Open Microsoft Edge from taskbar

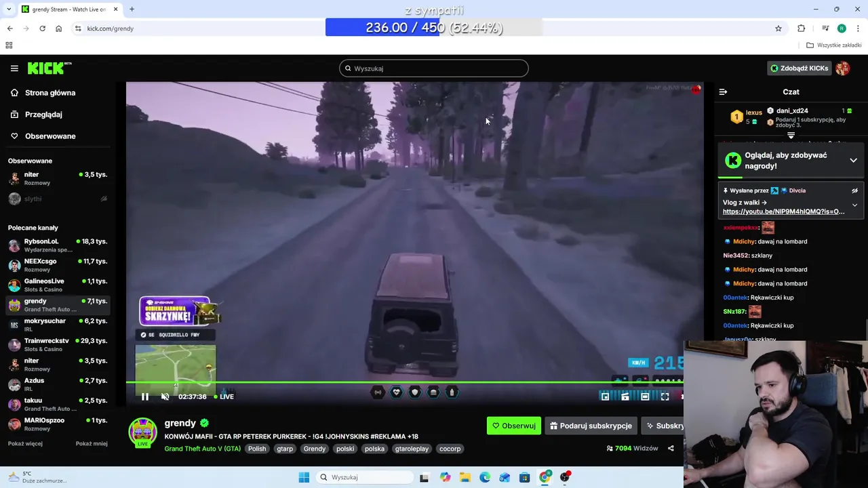485,477
